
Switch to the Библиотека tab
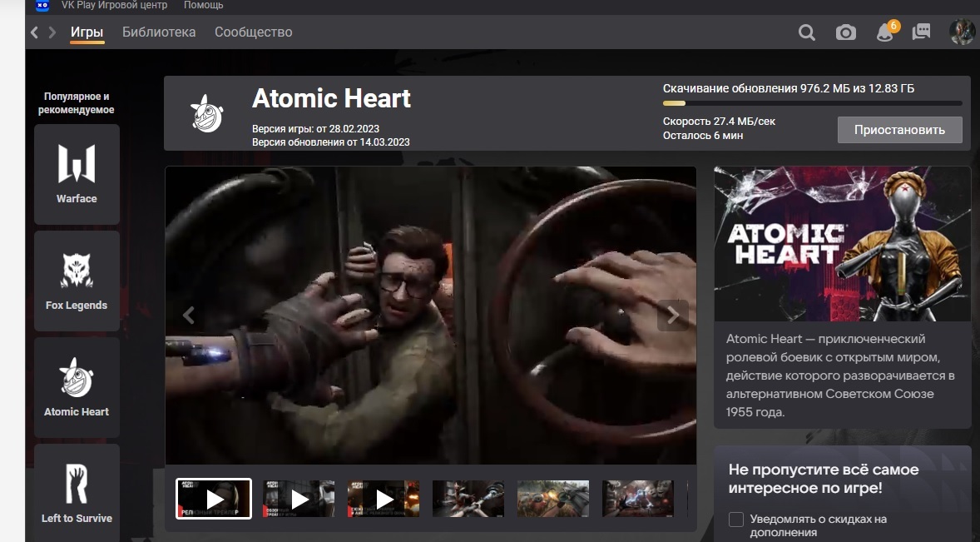pos(159,32)
